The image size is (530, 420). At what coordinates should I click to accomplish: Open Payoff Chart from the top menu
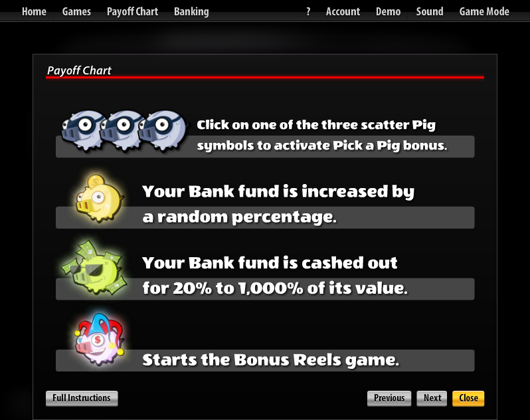(133, 11)
